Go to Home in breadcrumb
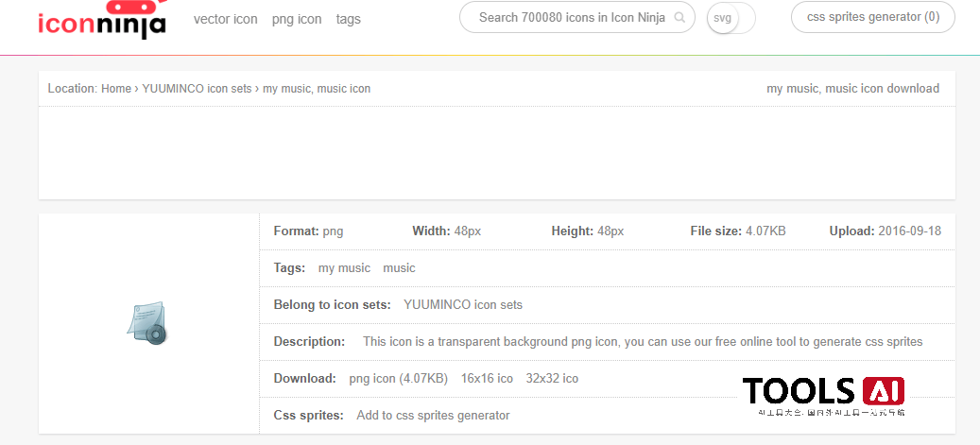 [x=116, y=89]
